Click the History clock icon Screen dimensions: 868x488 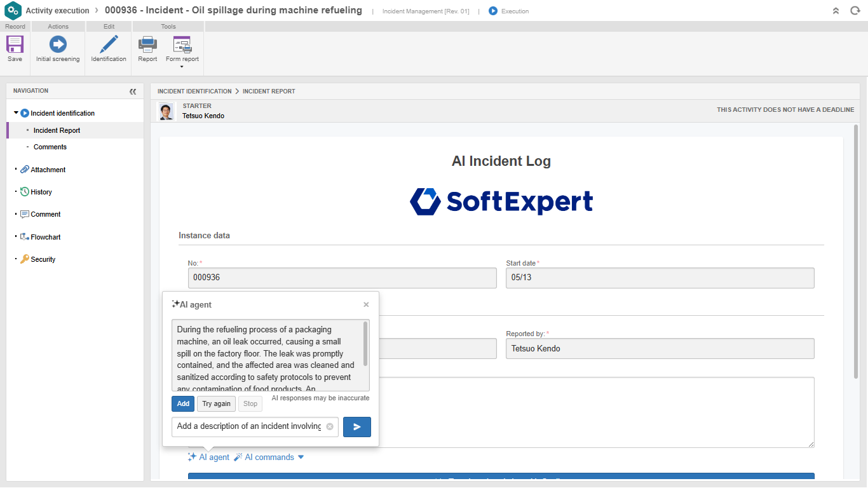coord(25,192)
